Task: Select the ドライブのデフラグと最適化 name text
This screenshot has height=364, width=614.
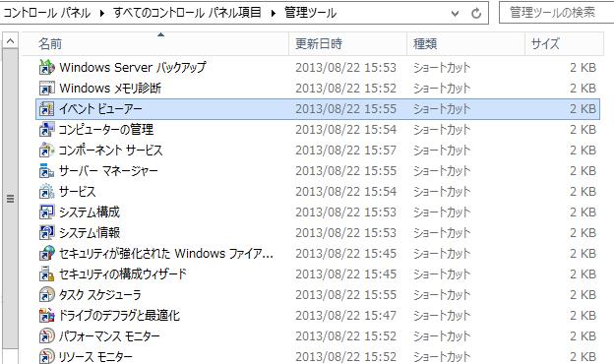Action: [x=119, y=316]
